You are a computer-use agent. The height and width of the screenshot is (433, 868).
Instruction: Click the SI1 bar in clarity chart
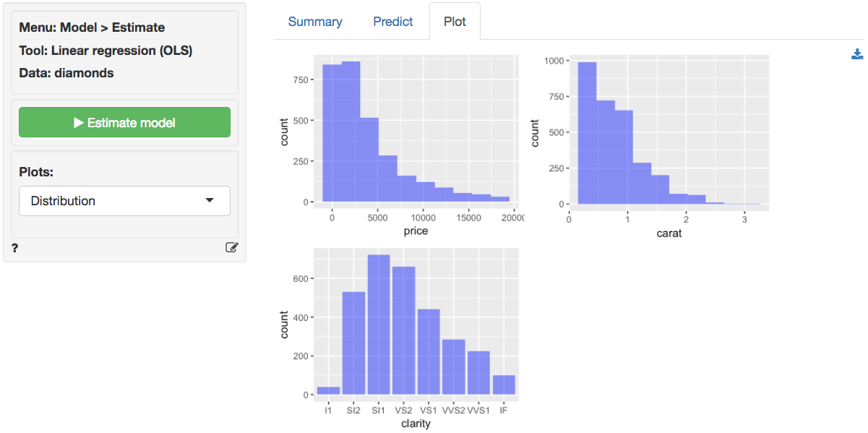379,325
